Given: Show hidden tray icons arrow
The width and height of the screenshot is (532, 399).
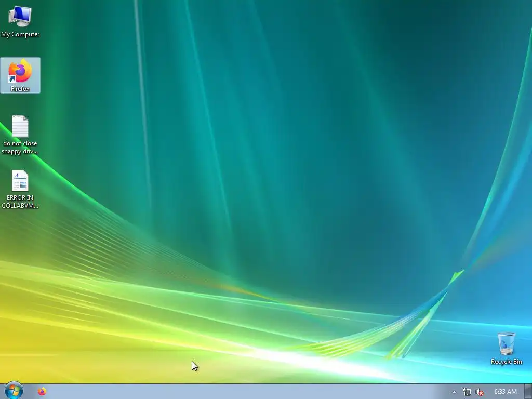Looking at the screenshot, I should (454, 392).
